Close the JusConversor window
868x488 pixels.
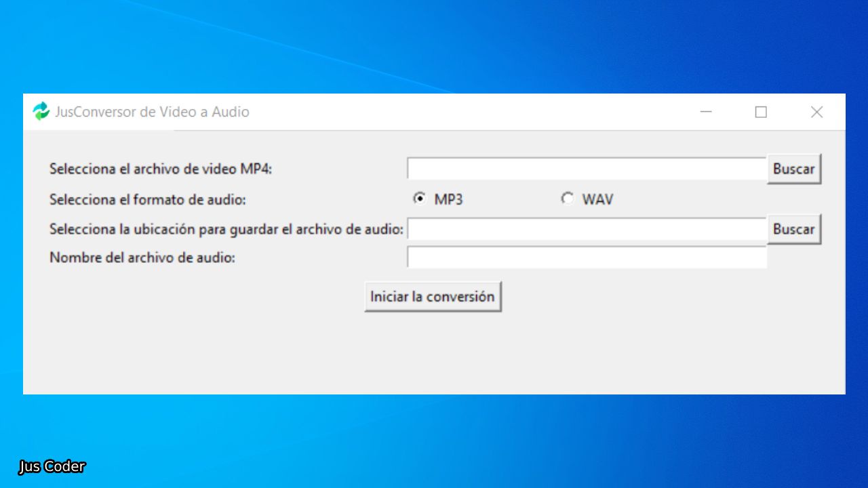coord(816,112)
